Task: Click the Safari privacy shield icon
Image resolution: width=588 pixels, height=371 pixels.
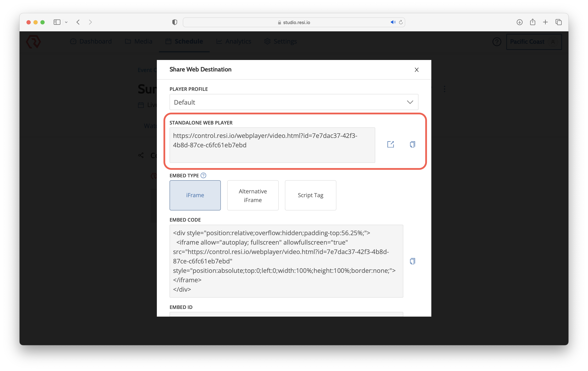Action: tap(175, 22)
